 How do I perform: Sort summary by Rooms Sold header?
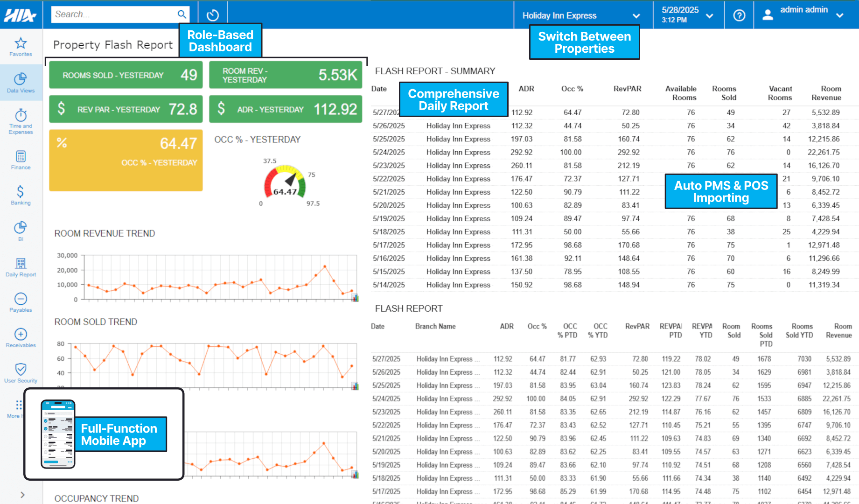tap(724, 93)
